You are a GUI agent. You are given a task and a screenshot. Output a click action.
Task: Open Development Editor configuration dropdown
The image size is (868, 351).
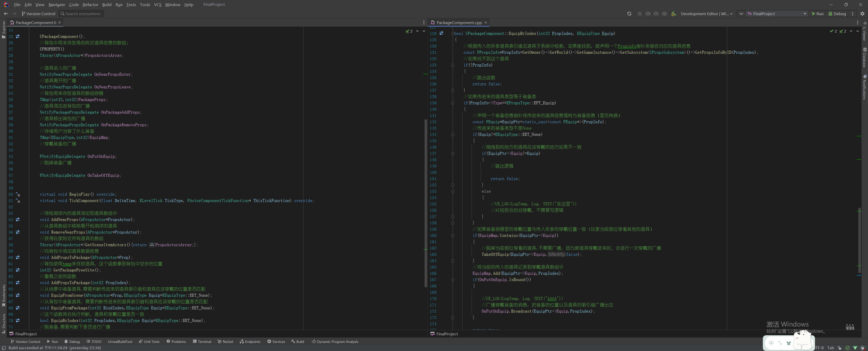[x=706, y=13]
